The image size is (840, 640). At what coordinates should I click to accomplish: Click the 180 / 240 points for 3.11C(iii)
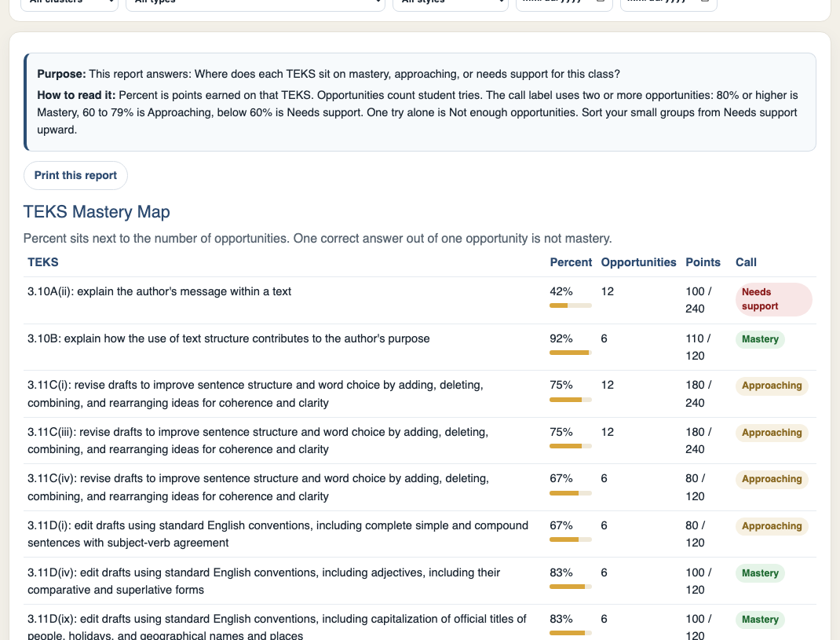[x=699, y=441]
